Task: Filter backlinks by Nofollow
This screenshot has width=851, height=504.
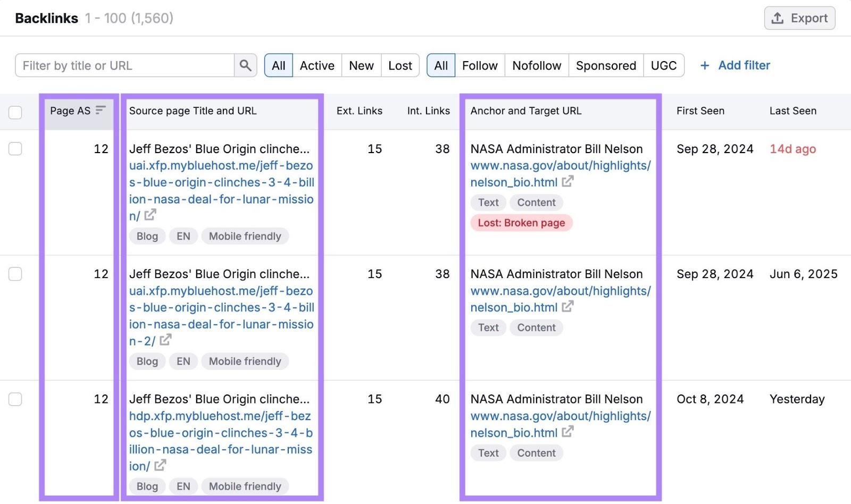Action: coord(536,65)
